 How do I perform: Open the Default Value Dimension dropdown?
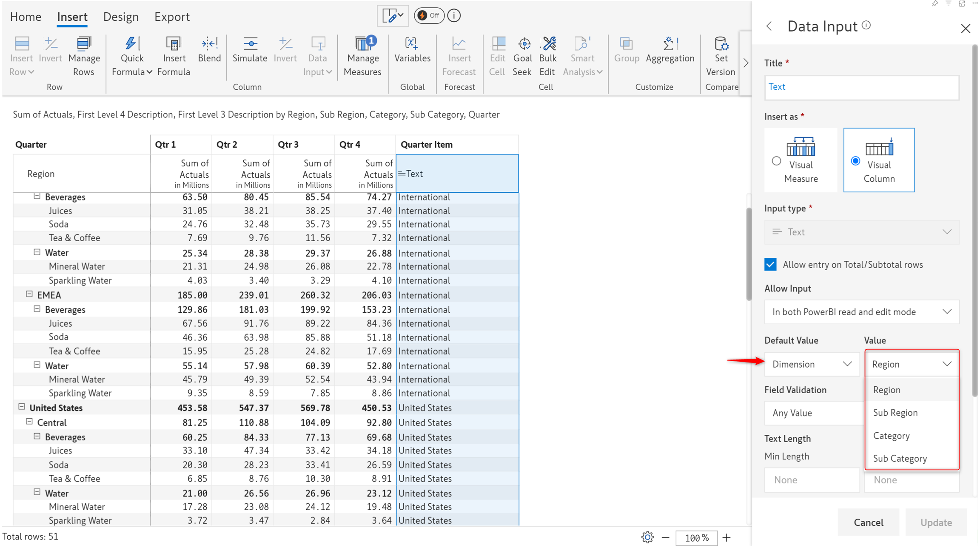click(812, 364)
